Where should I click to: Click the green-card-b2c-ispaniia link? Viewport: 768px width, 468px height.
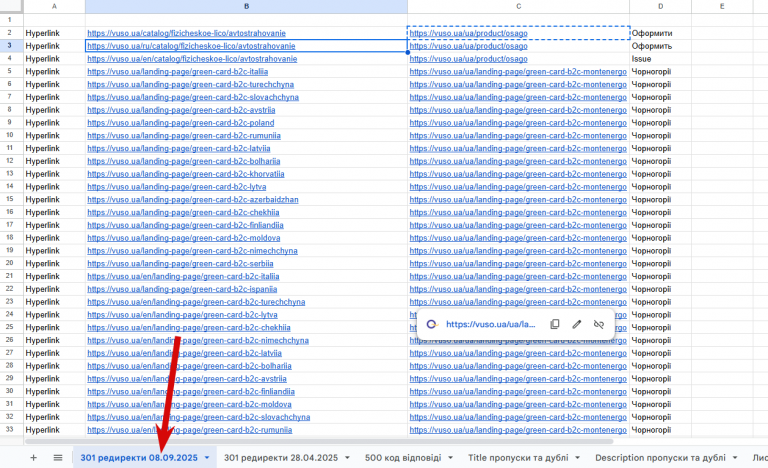coord(182,289)
